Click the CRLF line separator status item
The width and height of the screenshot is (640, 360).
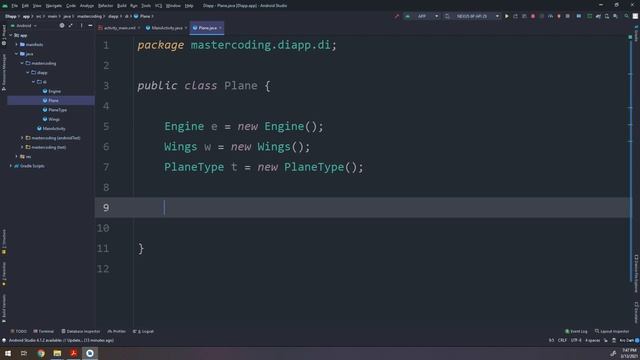(x=562, y=340)
